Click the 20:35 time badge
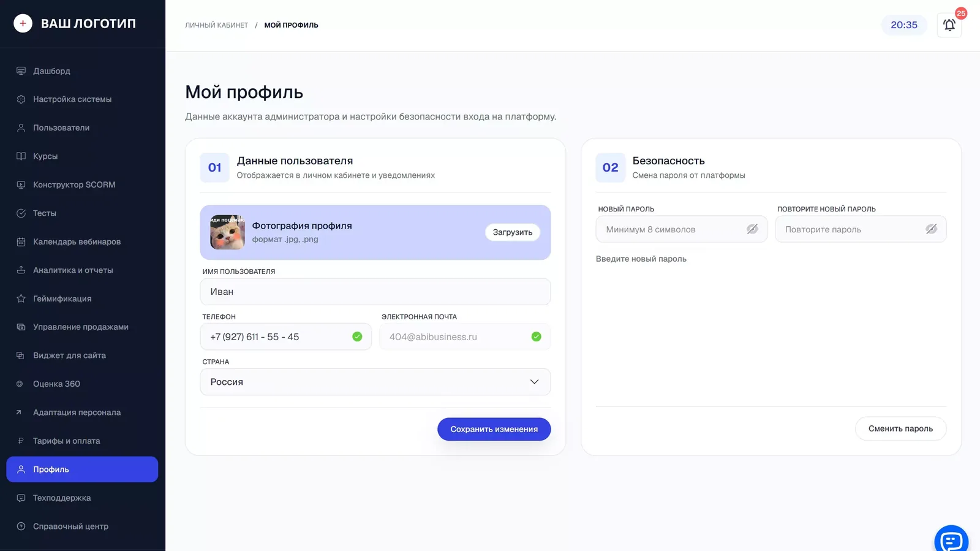The width and height of the screenshot is (980, 551). point(904,25)
